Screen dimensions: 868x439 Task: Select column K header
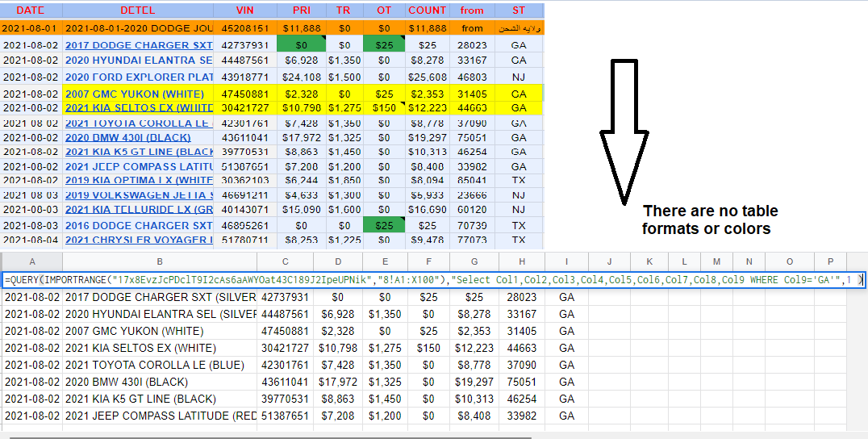[x=649, y=261]
